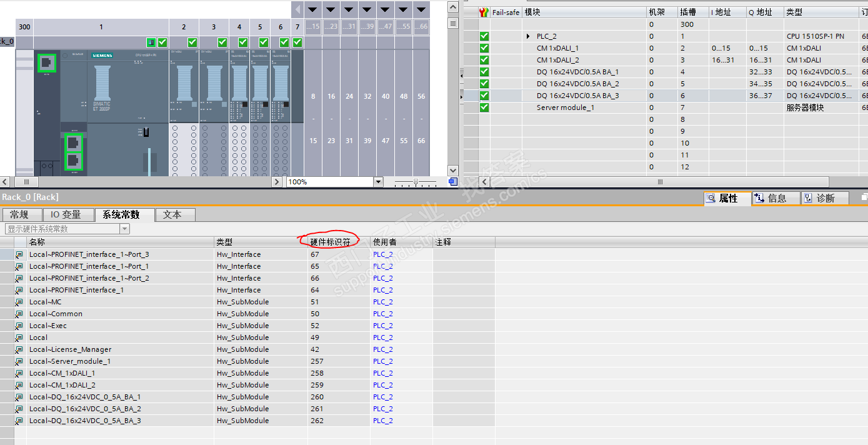Select the lone green Ethernet port above the port pair
This screenshot has height=445, width=868.
tap(47, 63)
